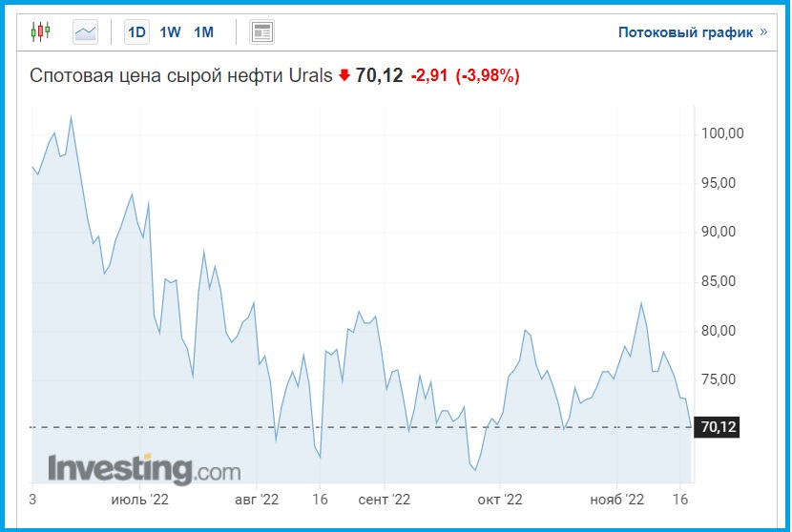Switch to candlestick chart type
The image size is (792, 532).
point(39,32)
